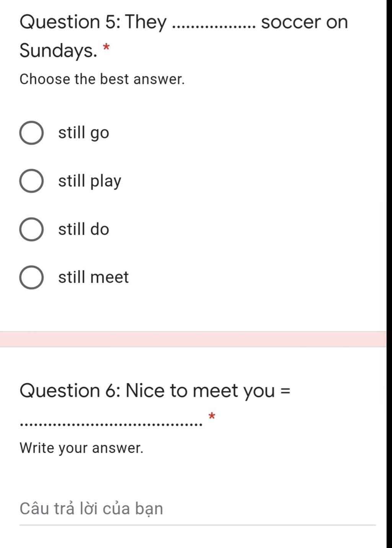Choose the 'still play' radio circle
Image resolution: width=392 pixels, height=548 pixels.
coord(31,181)
